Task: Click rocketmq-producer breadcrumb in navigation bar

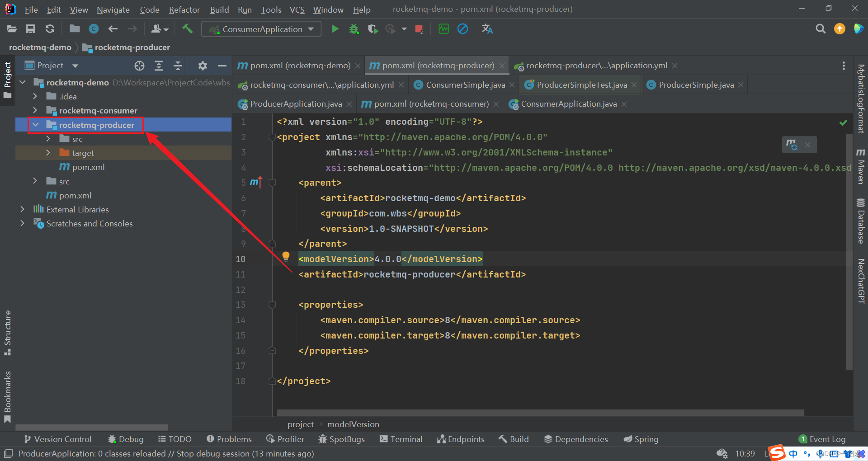Action: (126, 47)
